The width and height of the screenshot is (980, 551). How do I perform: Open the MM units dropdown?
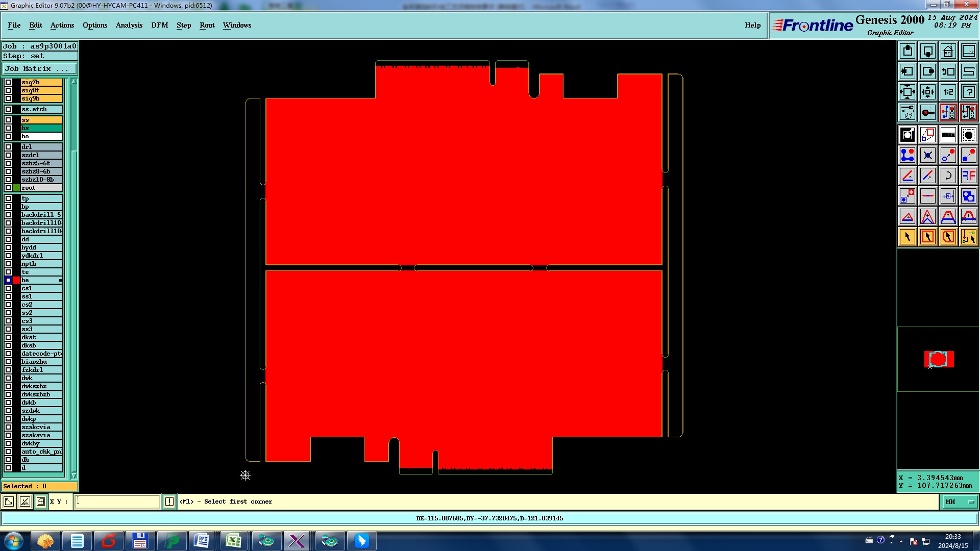(x=960, y=502)
